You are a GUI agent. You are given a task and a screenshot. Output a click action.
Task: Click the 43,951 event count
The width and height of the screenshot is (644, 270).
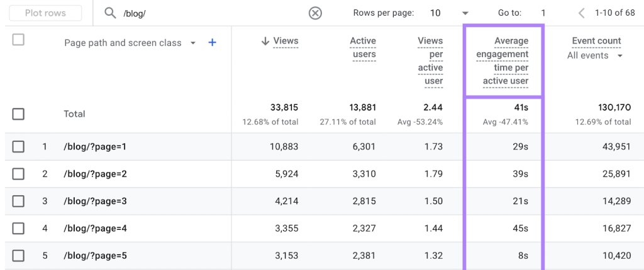click(616, 146)
